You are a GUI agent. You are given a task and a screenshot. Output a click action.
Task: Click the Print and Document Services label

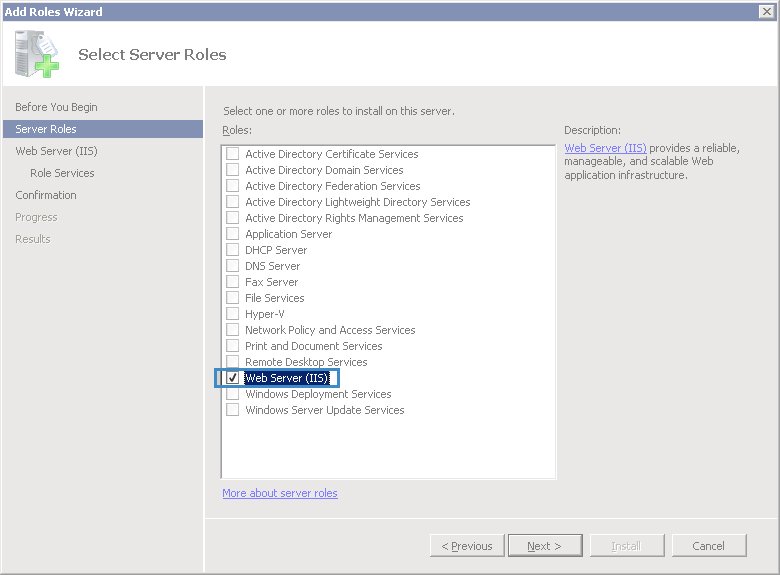(x=313, y=346)
